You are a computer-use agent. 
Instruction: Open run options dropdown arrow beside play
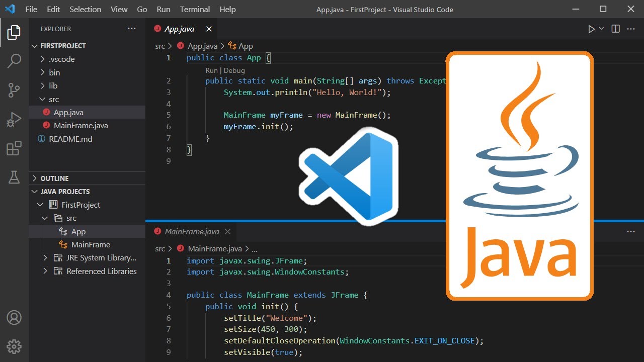tap(601, 29)
